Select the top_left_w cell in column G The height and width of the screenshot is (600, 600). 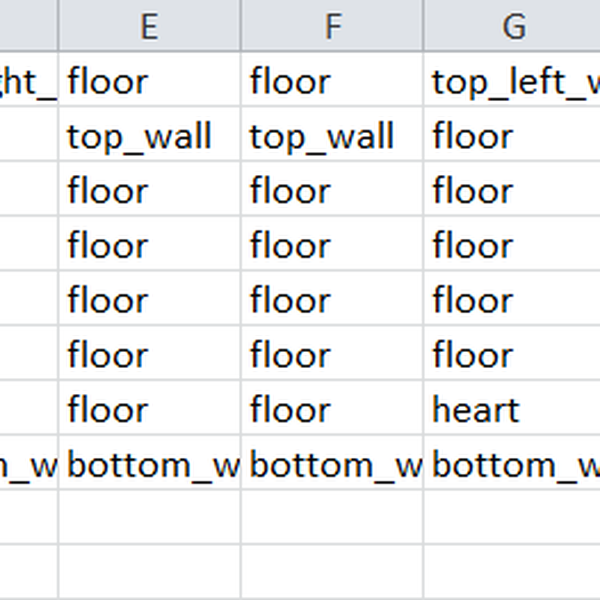(511, 82)
